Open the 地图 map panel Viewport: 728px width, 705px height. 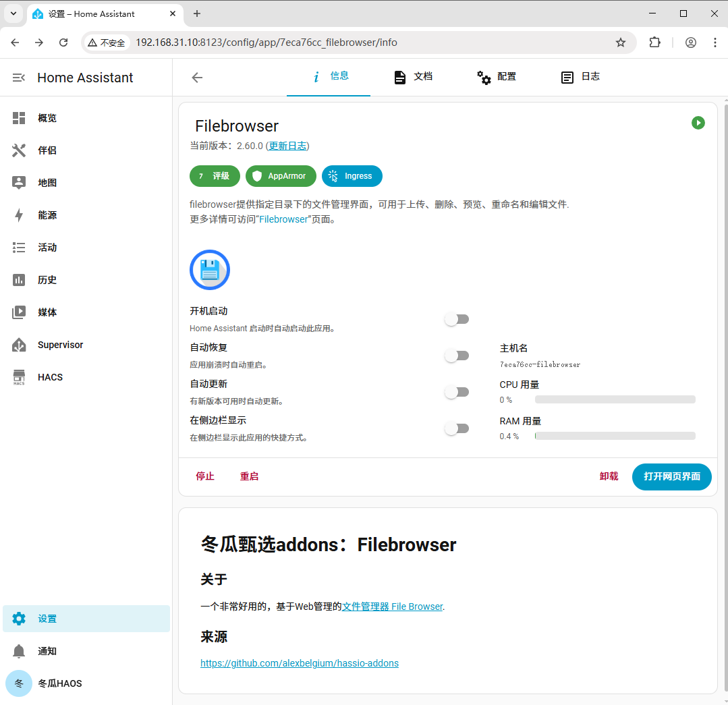pyautogui.click(x=86, y=183)
